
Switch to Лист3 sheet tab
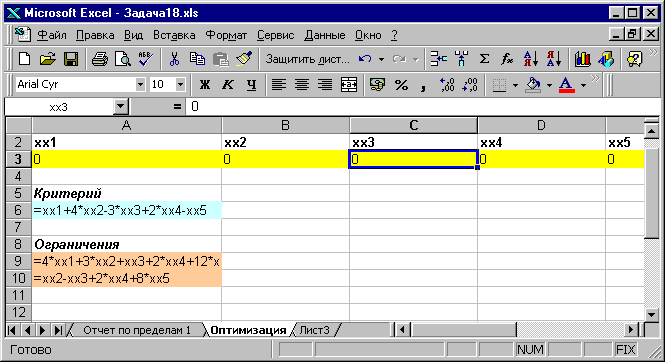click(315, 330)
